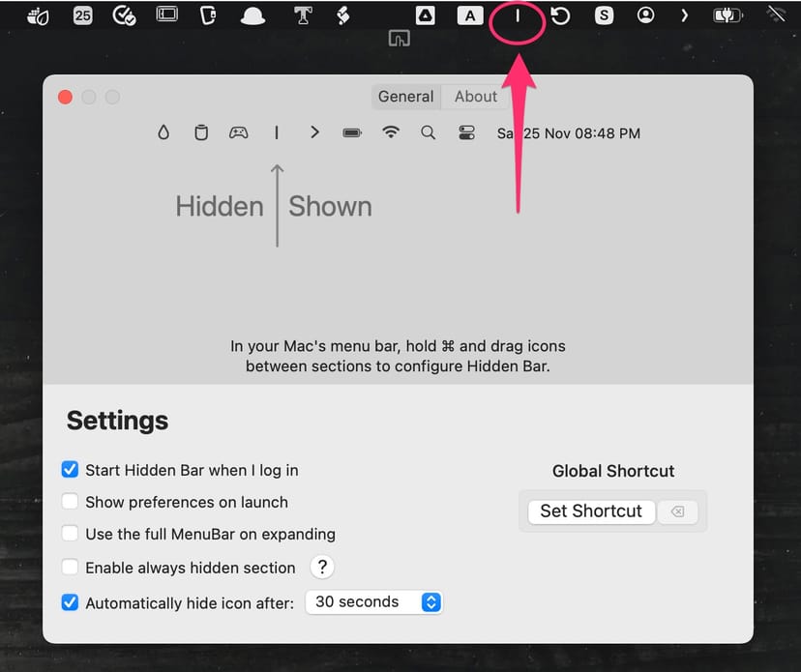Screen dimensions: 801x672
Task: Click the question mark help button
Action: click(322, 568)
